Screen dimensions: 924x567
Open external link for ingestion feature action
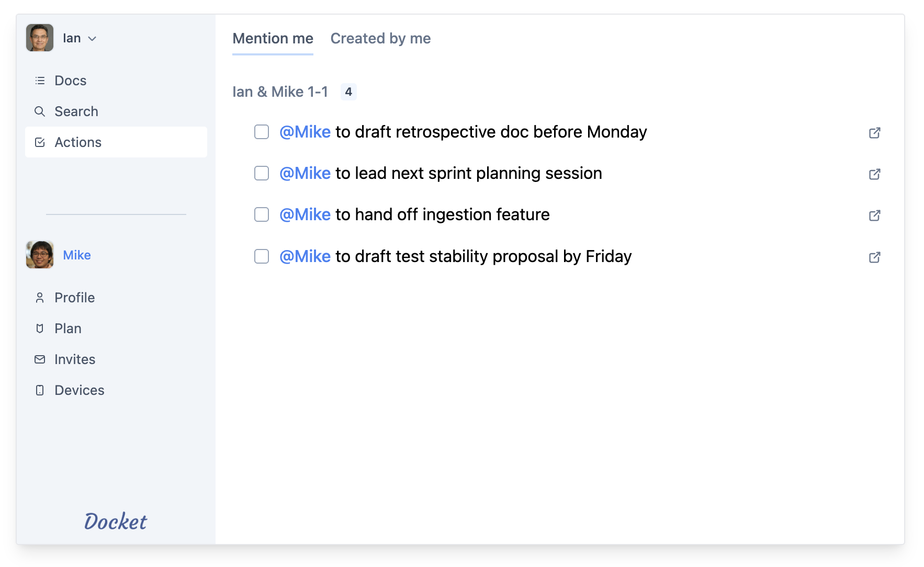point(874,216)
